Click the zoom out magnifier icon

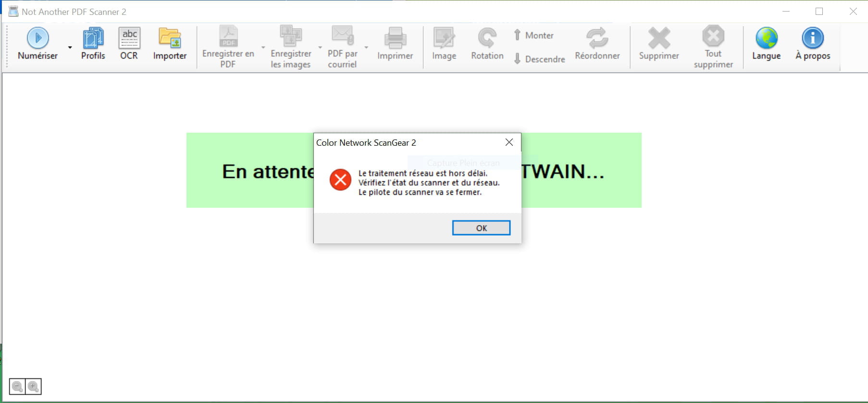coord(17,386)
